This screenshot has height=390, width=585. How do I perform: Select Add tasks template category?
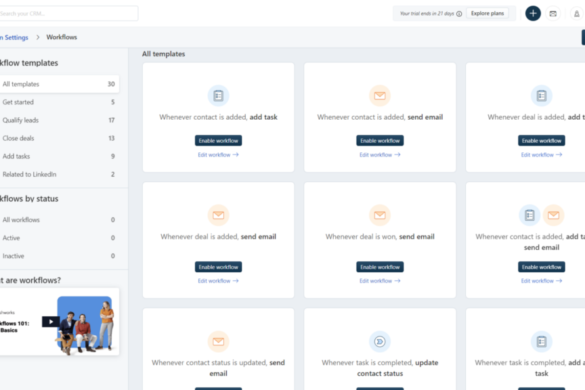59,156
